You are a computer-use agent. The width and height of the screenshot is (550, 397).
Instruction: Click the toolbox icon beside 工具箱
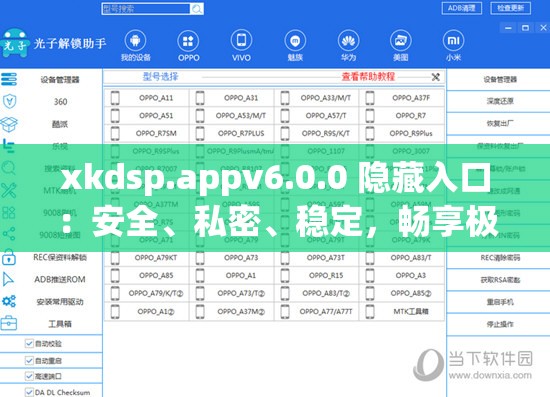pos(9,323)
